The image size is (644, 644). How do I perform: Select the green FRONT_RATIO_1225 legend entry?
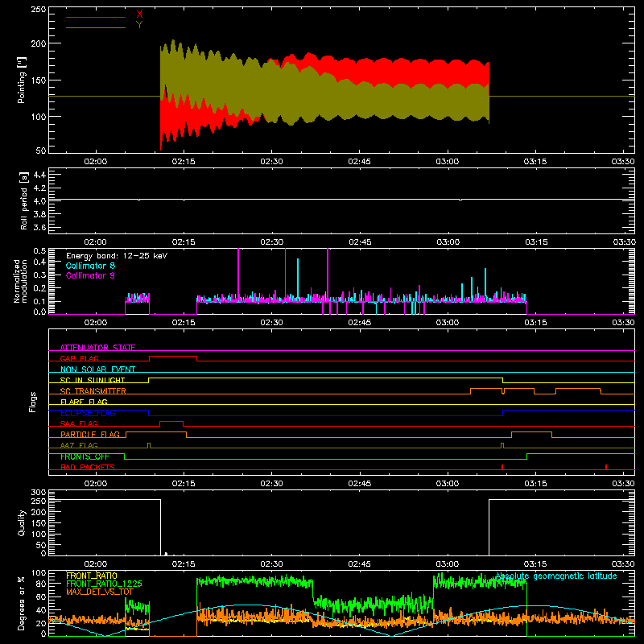pyautogui.click(x=104, y=584)
